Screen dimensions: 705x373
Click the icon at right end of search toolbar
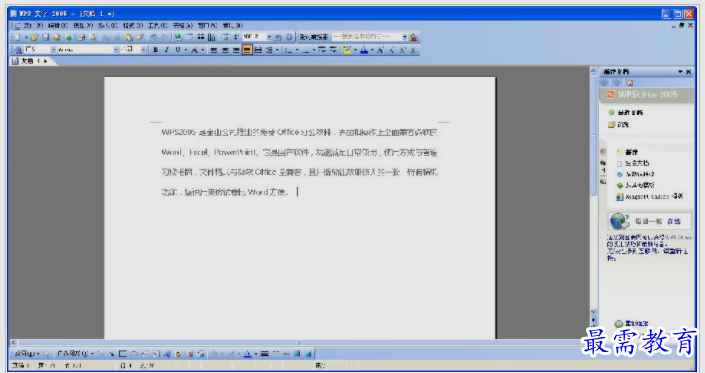414,37
